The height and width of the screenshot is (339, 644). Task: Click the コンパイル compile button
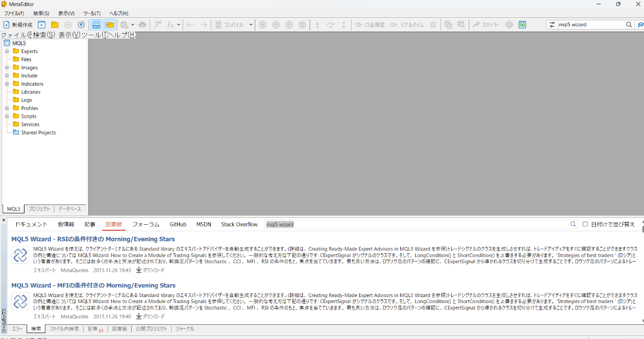[230, 25]
